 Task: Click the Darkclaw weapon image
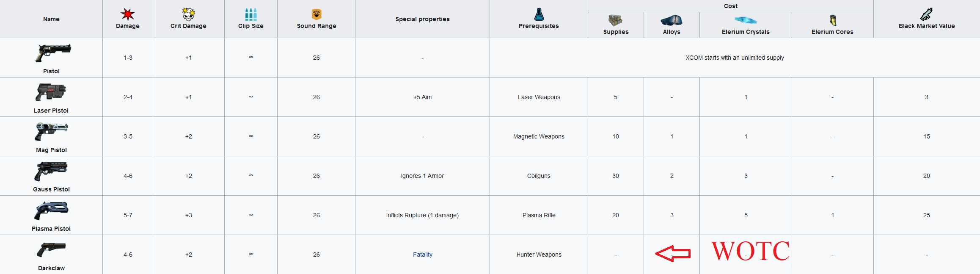click(x=51, y=249)
